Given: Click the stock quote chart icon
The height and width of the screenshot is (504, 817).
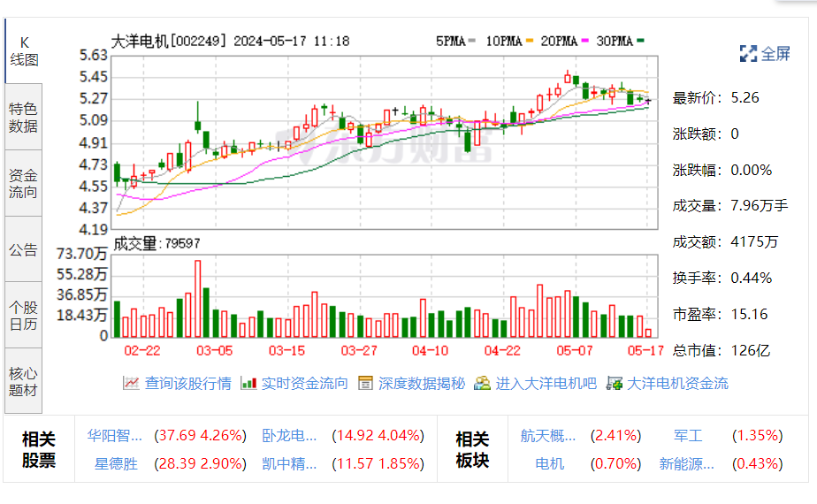Looking at the screenshot, I should [x=131, y=383].
